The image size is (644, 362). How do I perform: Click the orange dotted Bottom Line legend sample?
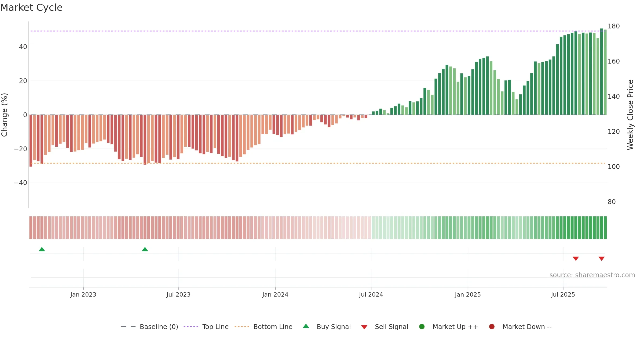click(242, 327)
